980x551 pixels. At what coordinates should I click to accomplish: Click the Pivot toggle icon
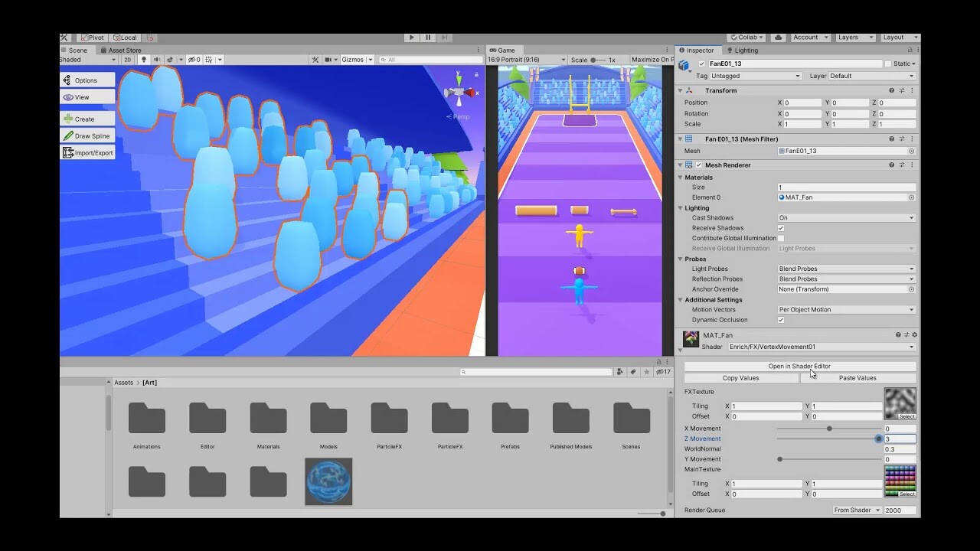(84, 37)
